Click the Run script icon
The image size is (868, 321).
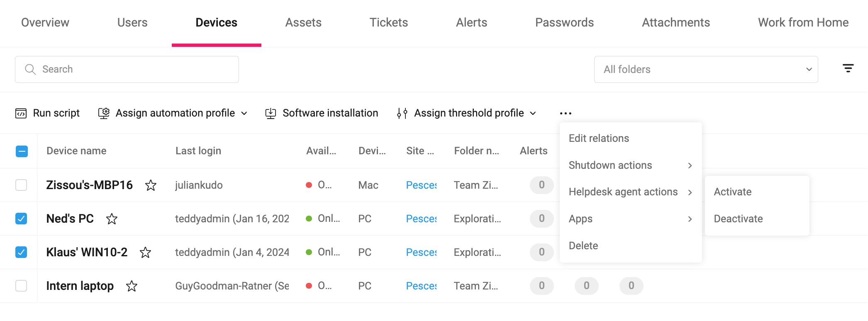(21, 113)
